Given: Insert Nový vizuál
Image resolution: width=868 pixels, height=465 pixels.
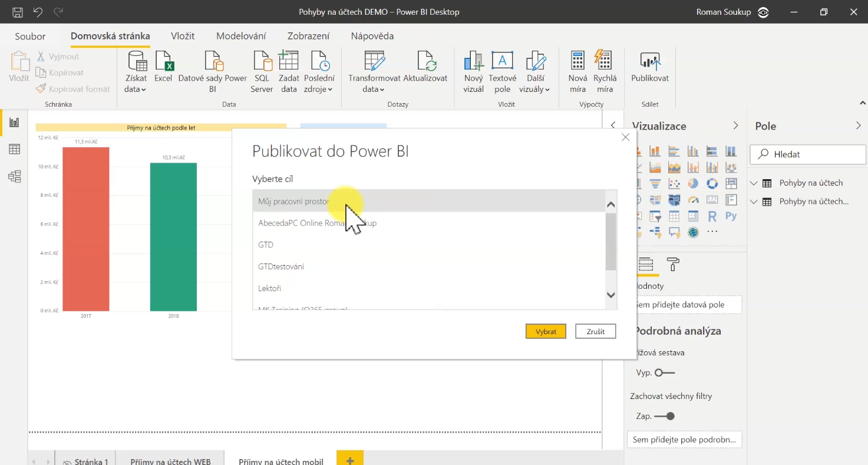Looking at the screenshot, I should [473, 72].
